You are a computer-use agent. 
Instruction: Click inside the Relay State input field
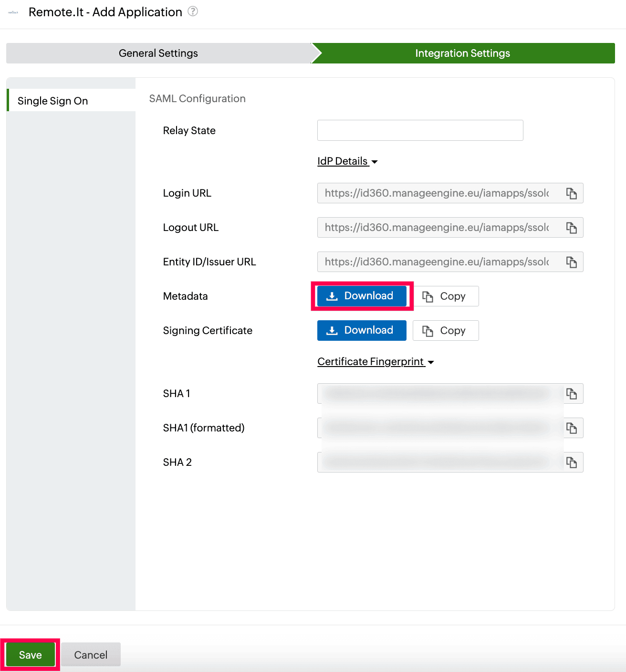coord(420,130)
